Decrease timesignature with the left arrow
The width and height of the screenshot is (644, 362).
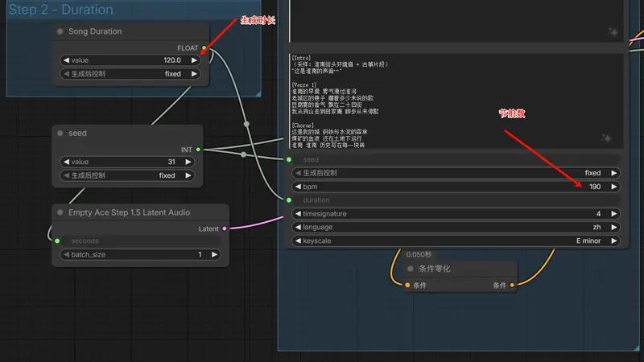[298, 214]
